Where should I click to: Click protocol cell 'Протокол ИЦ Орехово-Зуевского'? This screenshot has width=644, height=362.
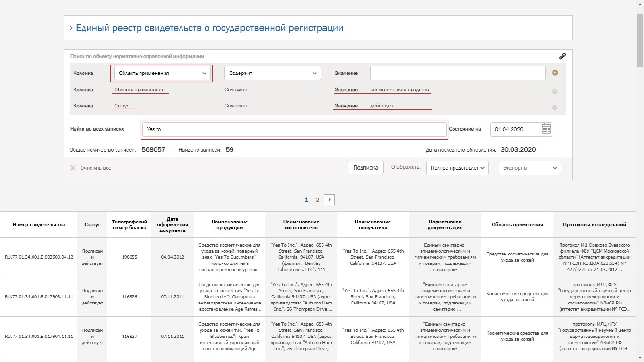click(594, 257)
